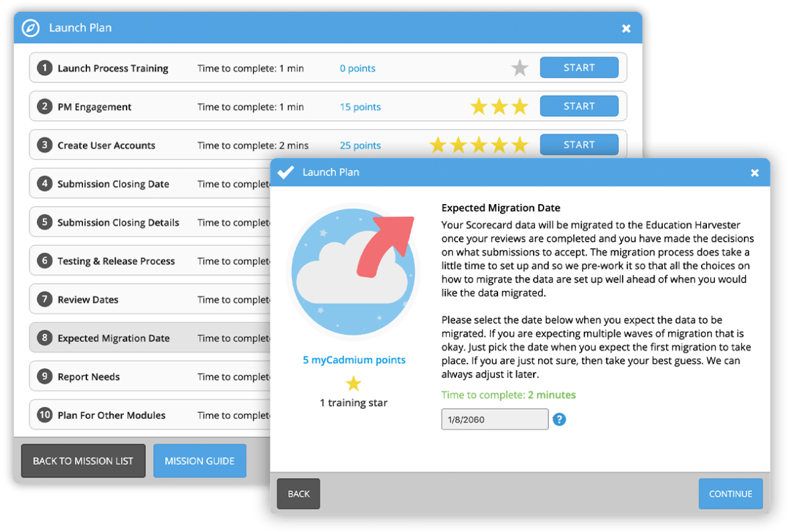Click 'Time to complete: 1 min' in Launch Process Training row
The height and width of the screenshot is (532, 790).
pos(250,68)
